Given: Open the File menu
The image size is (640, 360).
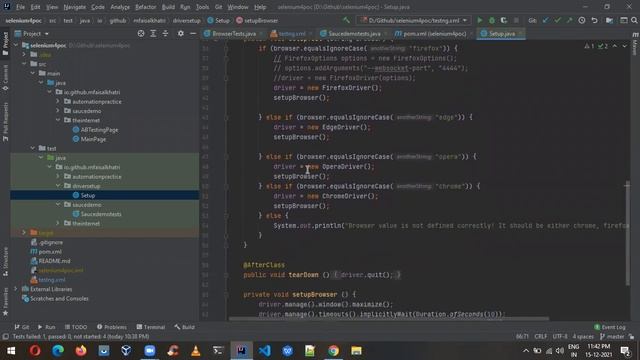Looking at the screenshot, I should click(x=20, y=7).
